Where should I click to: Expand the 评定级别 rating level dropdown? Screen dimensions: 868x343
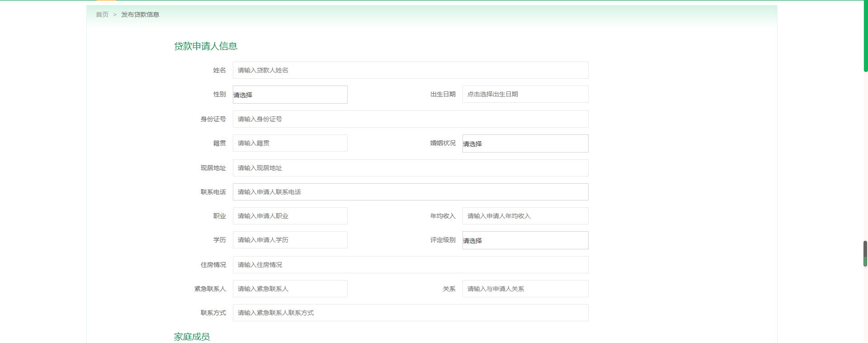525,240
